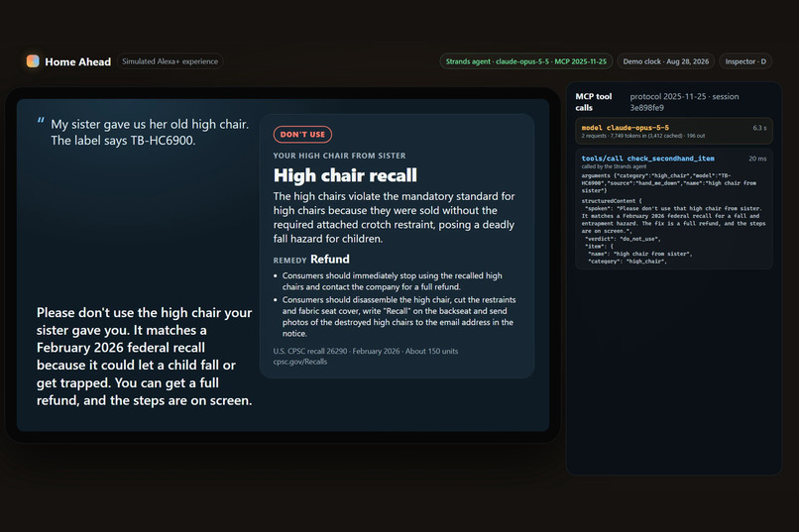The width and height of the screenshot is (799, 532).
Task: Click the REMEDY Refund label
Action: click(x=311, y=260)
